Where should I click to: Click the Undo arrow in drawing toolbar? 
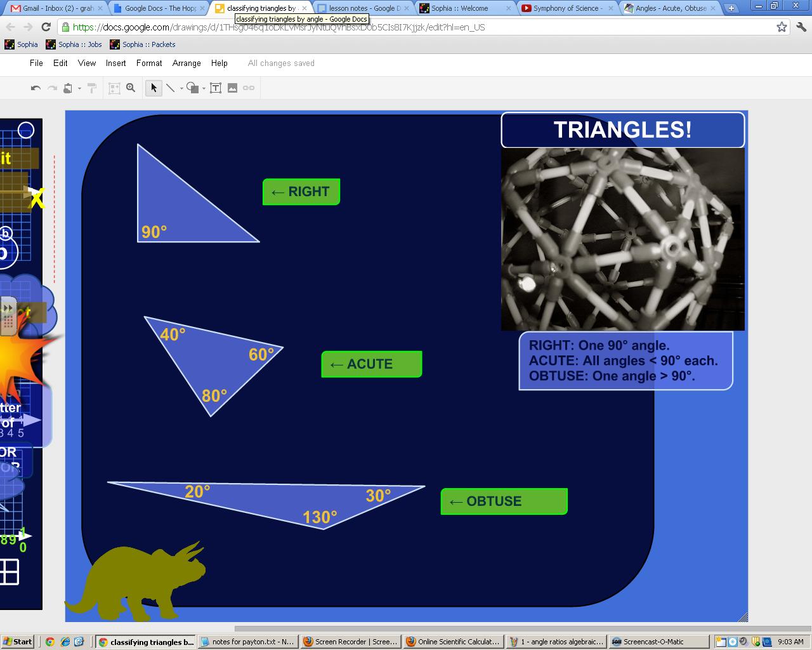(x=36, y=88)
